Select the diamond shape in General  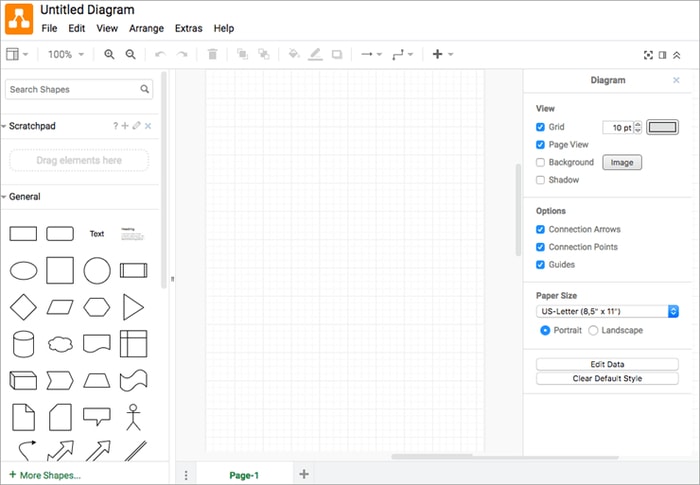click(x=23, y=307)
